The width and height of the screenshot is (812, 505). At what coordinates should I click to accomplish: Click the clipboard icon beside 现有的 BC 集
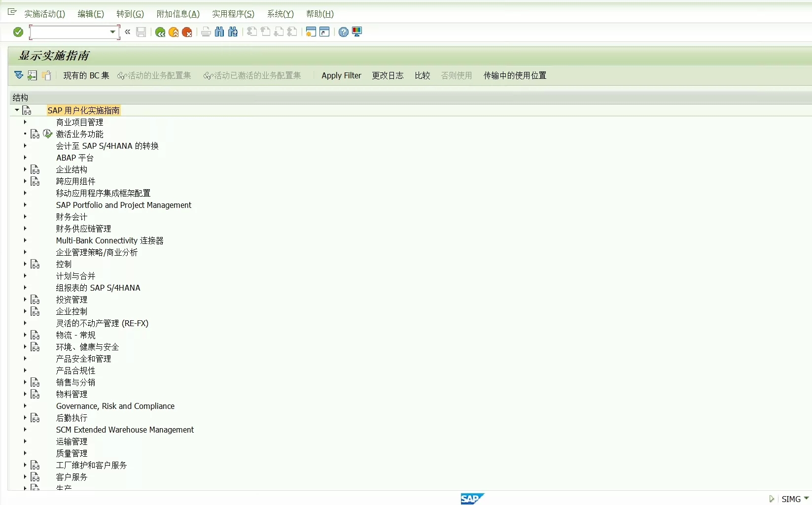(x=46, y=75)
